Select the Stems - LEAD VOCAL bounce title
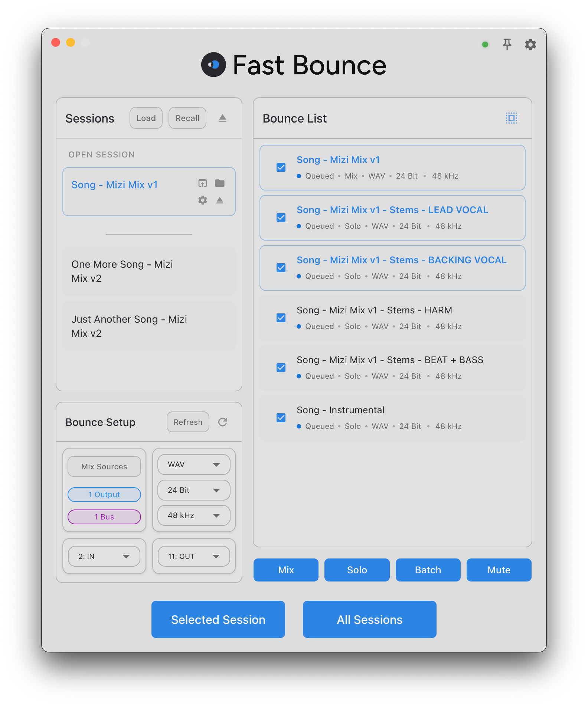588x707 pixels. click(x=392, y=210)
